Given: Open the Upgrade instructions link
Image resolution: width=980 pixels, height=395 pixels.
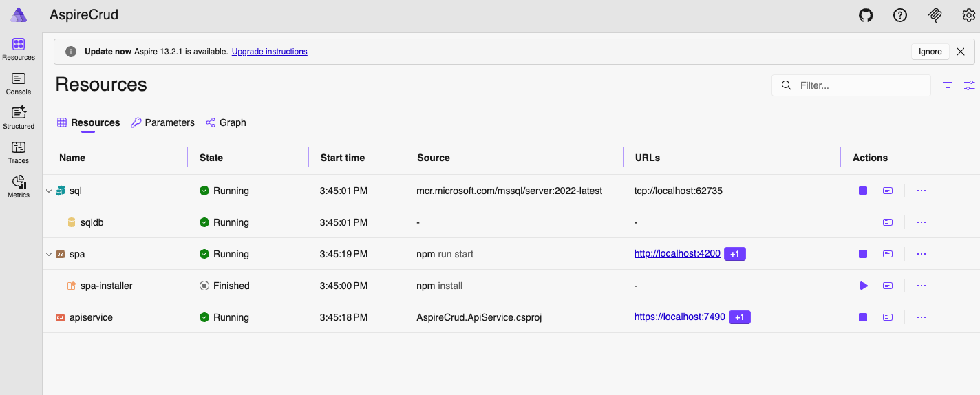Looking at the screenshot, I should [x=269, y=52].
